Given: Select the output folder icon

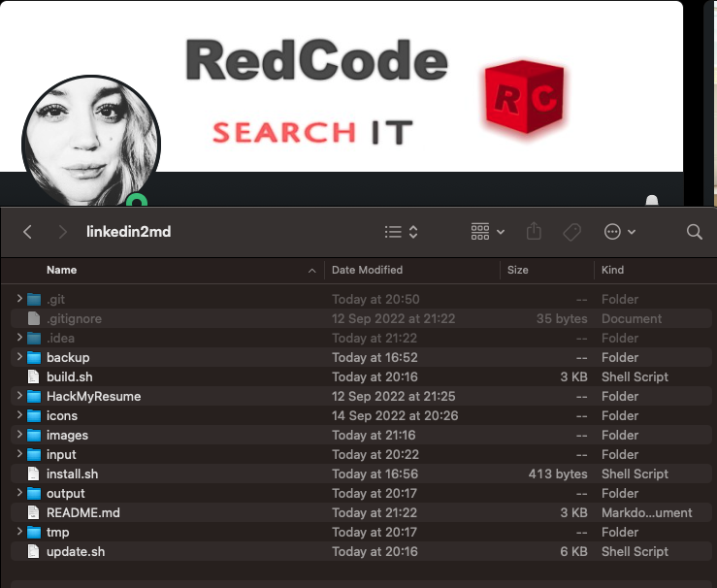Looking at the screenshot, I should (34, 493).
